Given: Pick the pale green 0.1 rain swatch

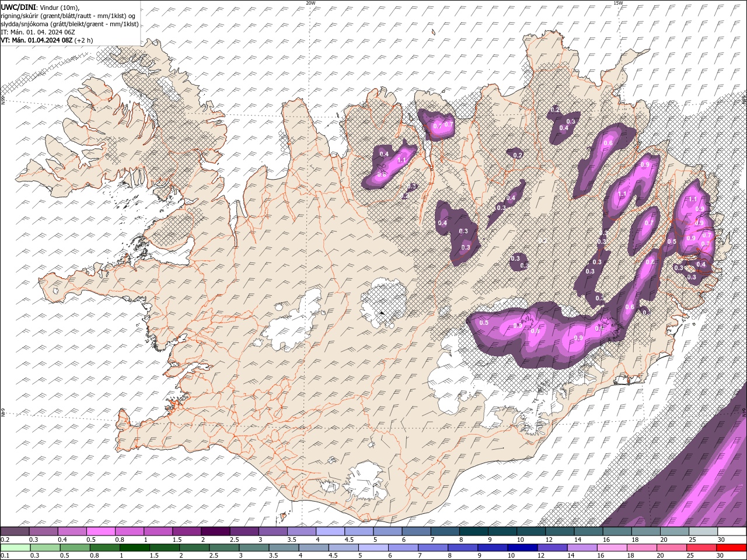Looking at the screenshot, I should point(15,548).
